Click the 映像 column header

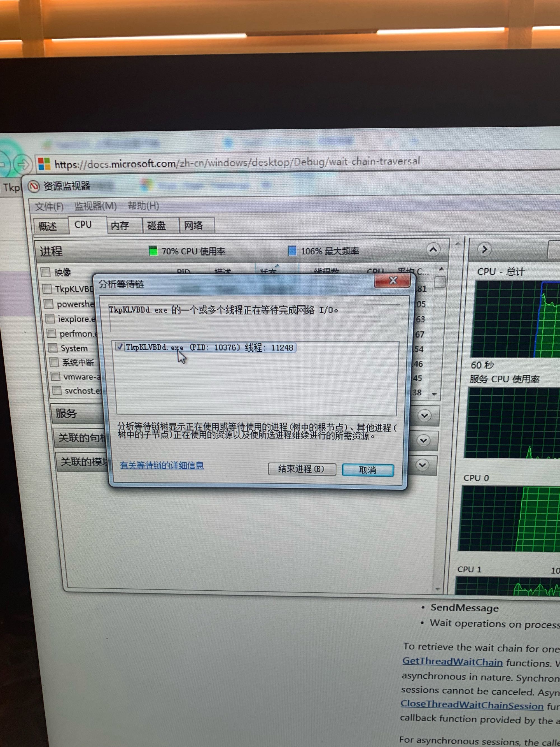pos(63,273)
